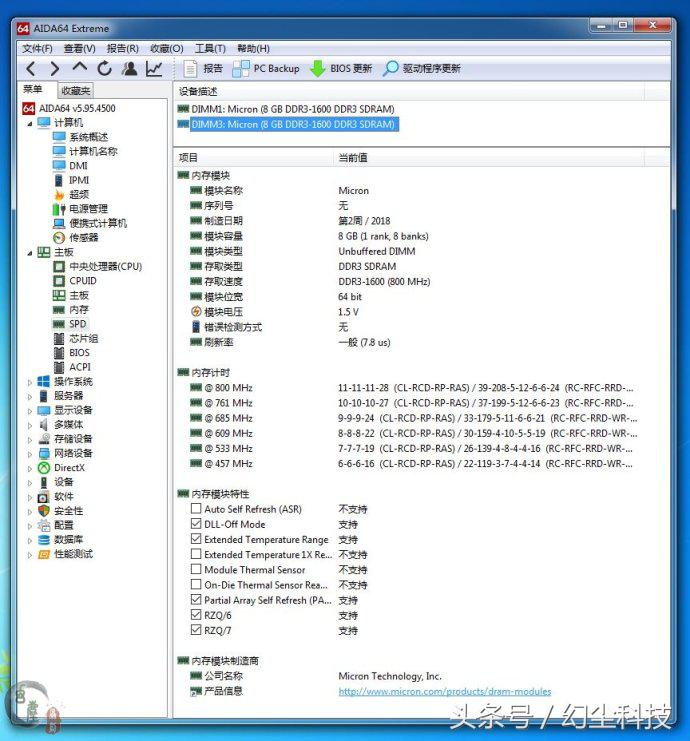Click the up arrow toolbar icon
The height and width of the screenshot is (741, 690).
coord(80,68)
